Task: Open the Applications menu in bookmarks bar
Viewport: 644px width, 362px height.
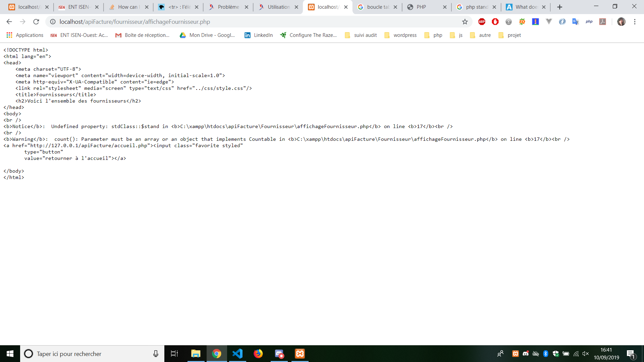Action: (24, 35)
